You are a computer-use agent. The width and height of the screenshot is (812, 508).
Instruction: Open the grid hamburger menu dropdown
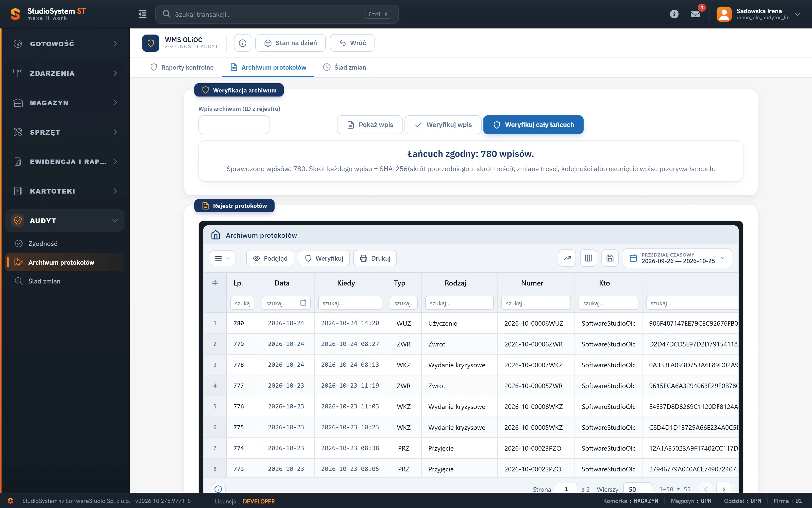[x=222, y=258]
